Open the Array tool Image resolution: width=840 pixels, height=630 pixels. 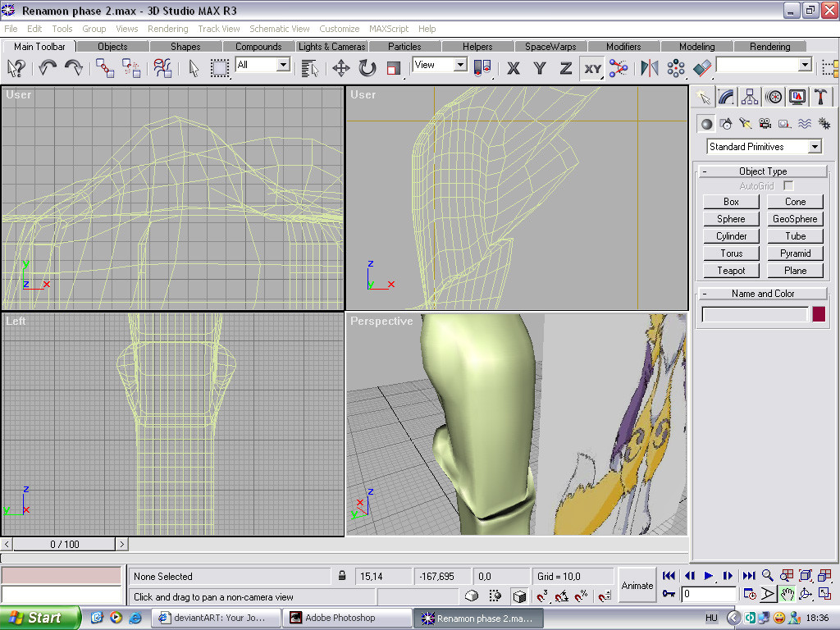pyautogui.click(x=676, y=68)
